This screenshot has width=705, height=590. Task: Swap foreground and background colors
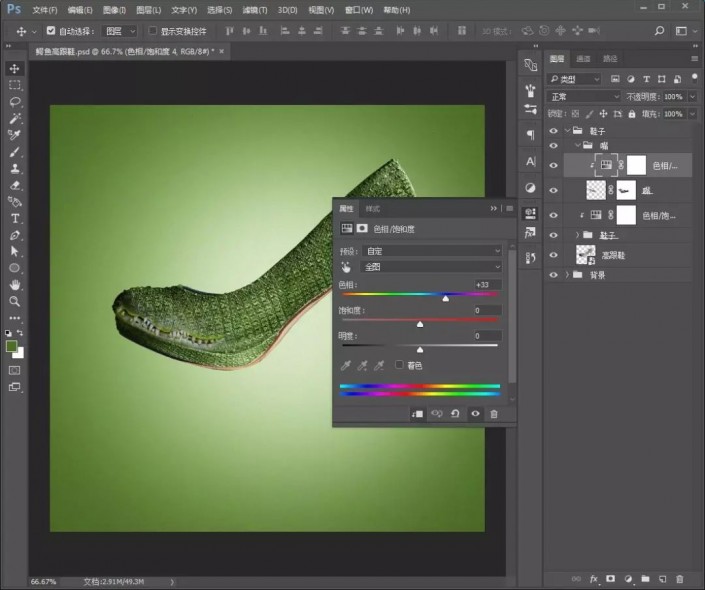20,333
